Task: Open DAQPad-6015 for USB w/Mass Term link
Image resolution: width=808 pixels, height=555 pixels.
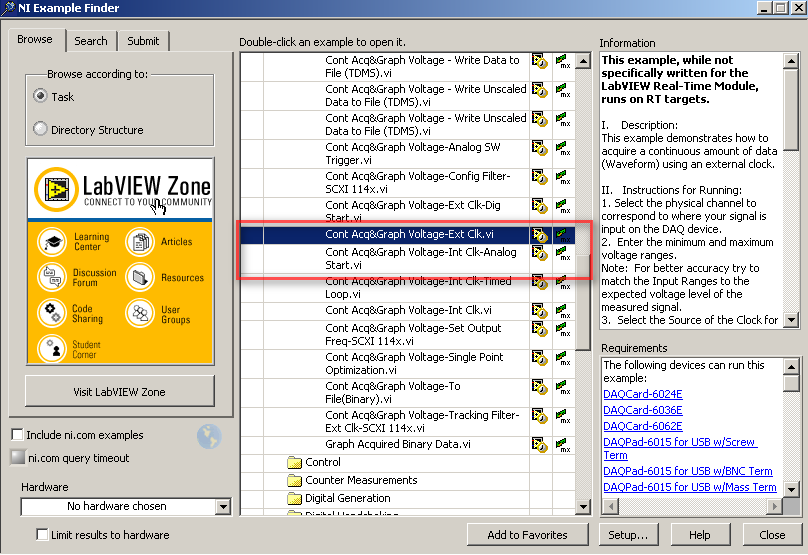Action: (x=689, y=487)
